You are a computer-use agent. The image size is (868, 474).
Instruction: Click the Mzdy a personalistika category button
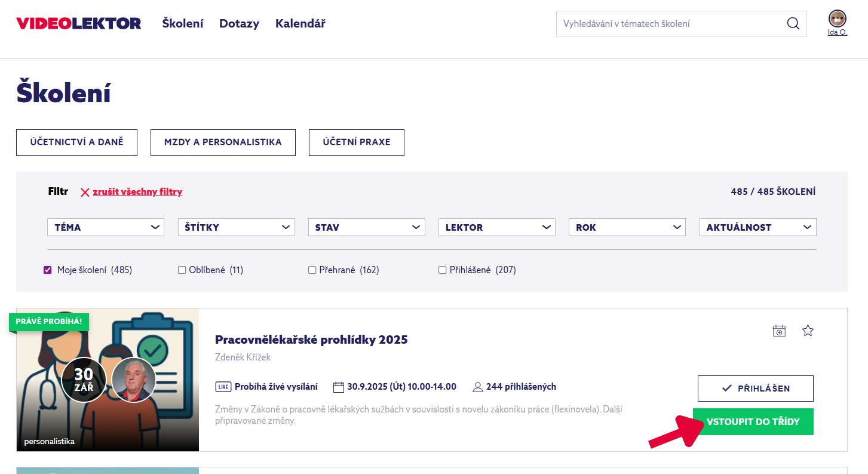pyautogui.click(x=223, y=142)
